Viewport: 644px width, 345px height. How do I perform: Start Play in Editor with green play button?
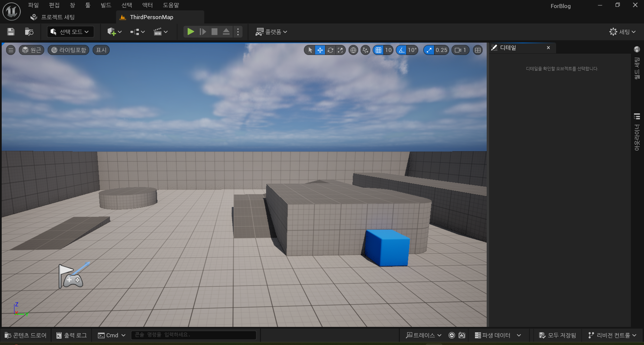tap(191, 32)
